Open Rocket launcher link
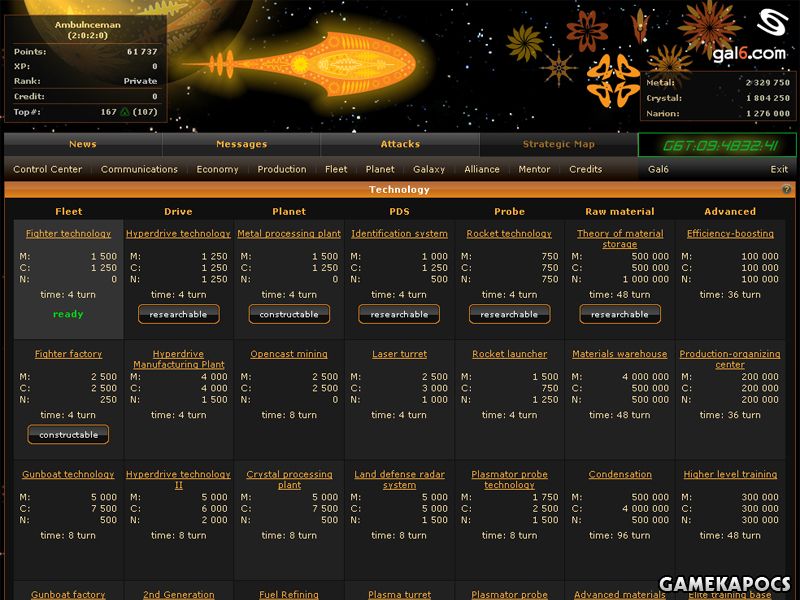Viewport: 800px width, 600px height. (x=509, y=354)
